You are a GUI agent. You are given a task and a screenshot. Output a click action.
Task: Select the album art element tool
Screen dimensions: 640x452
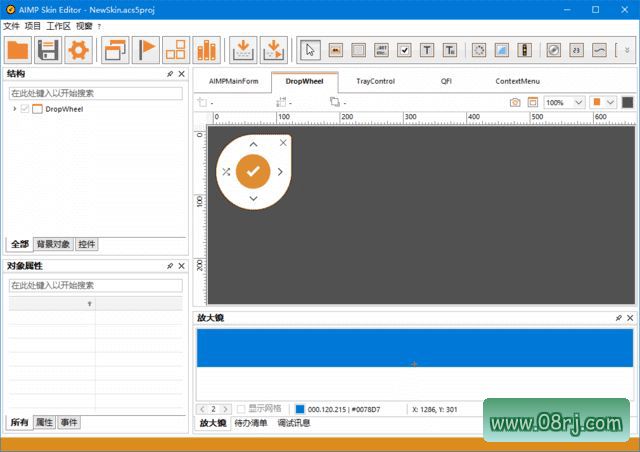pos(381,50)
